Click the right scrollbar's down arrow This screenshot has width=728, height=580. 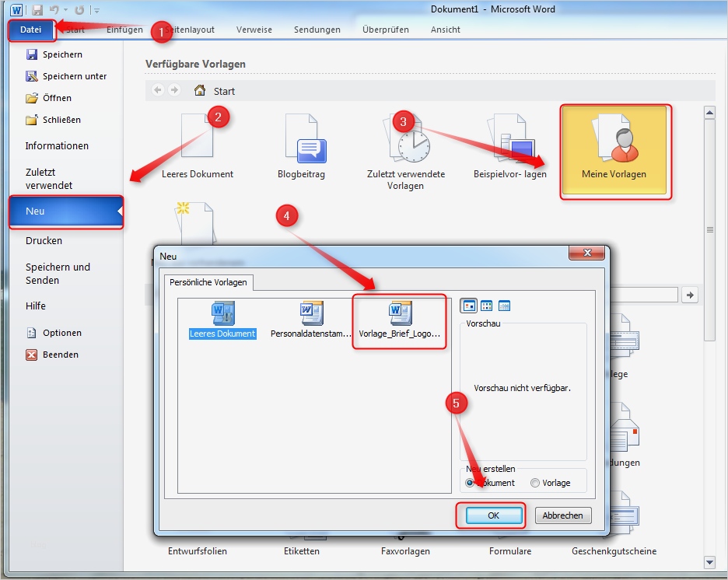point(709,561)
